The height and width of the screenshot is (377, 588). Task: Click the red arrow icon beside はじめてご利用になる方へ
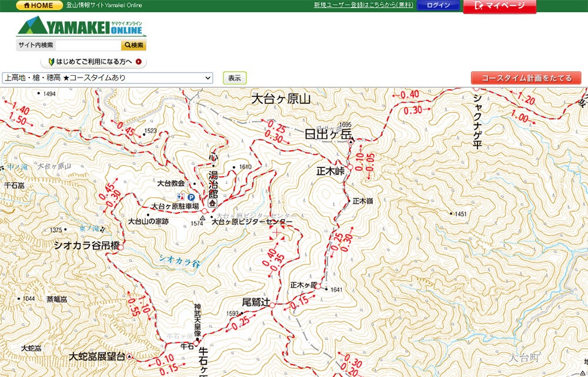coord(139,62)
